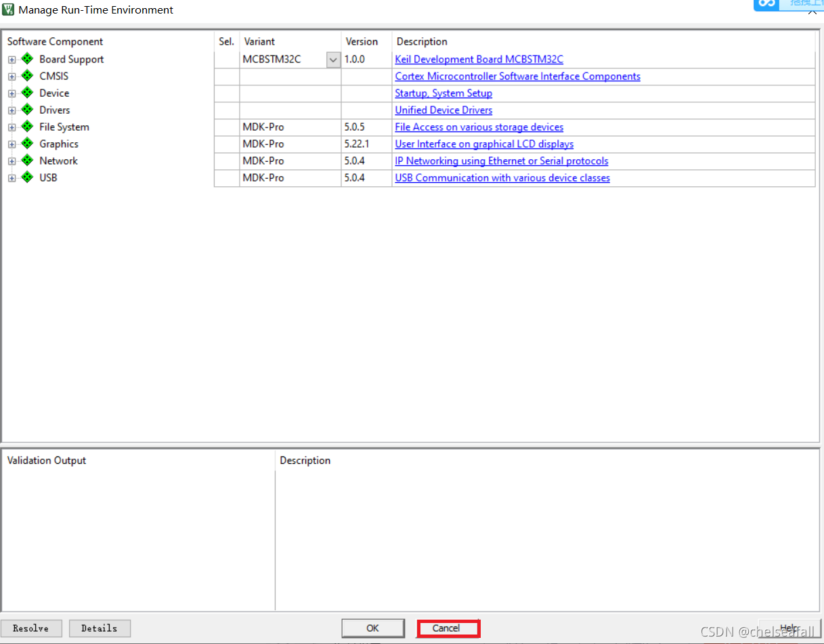Open File Access on various storage devices link
Screen dimensions: 824x644
479,127
